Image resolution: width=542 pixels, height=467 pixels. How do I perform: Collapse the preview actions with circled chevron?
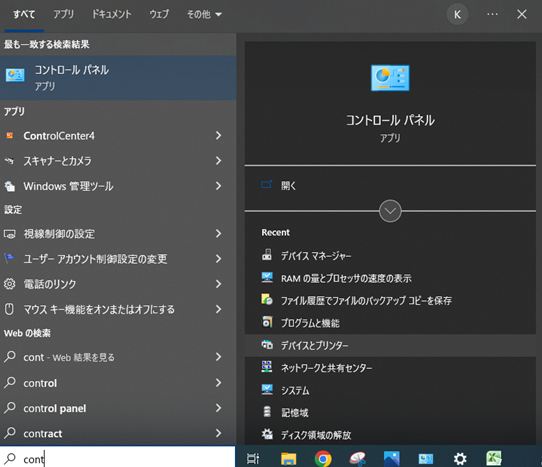tap(390, 211)
